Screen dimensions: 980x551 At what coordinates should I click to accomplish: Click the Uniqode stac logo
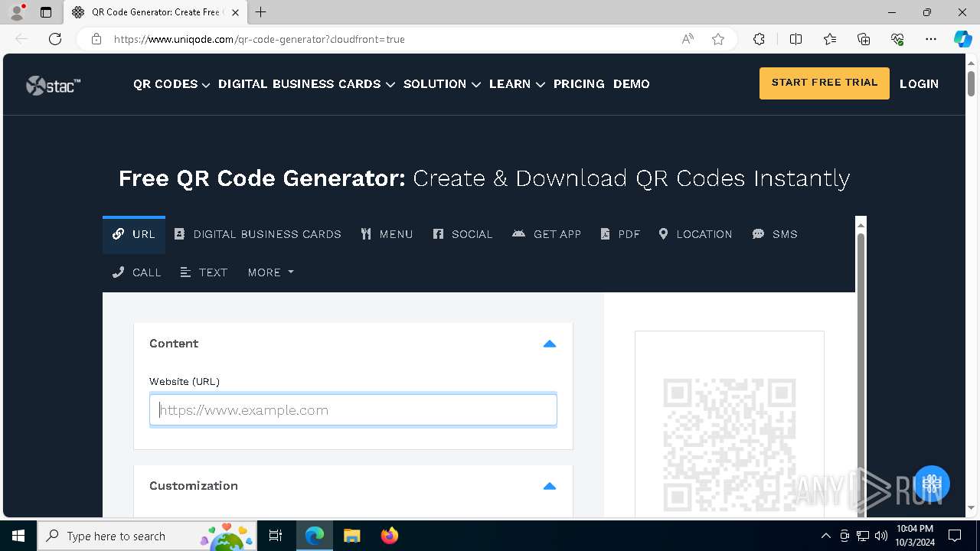click(54, 85)
